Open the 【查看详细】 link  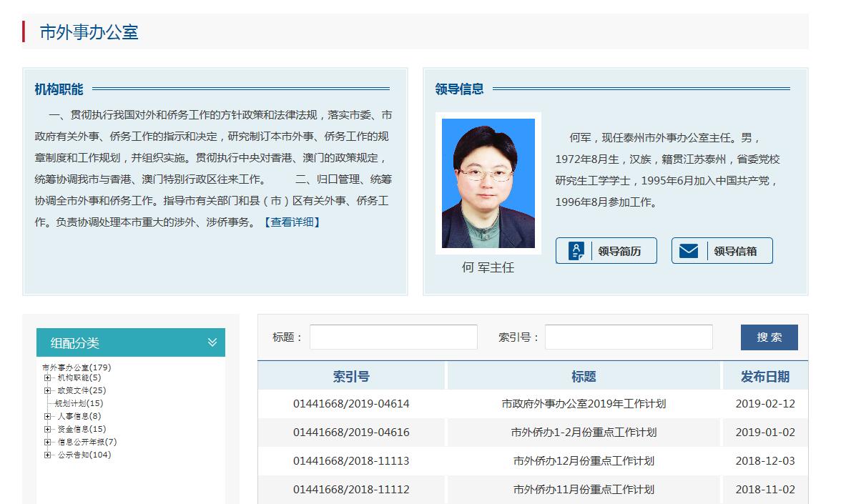pos(292,222)
